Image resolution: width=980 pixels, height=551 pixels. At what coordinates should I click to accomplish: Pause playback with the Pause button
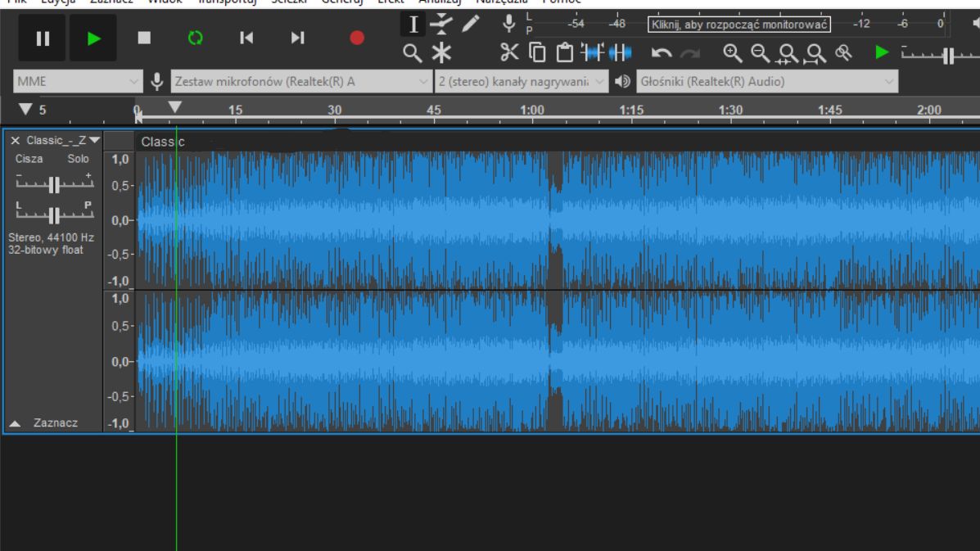[42, 38]
